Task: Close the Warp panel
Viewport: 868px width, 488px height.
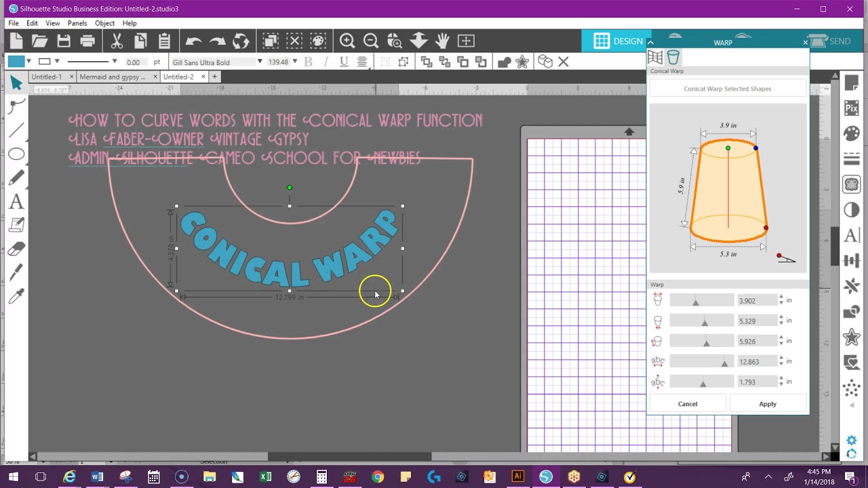Action: pyautogui.click(x=806, y=42)
